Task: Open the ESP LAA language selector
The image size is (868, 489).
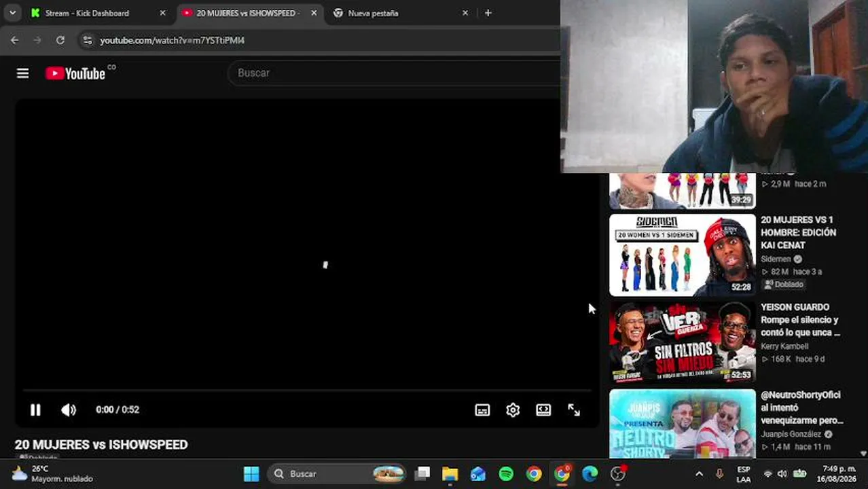Action: [743, 474]
